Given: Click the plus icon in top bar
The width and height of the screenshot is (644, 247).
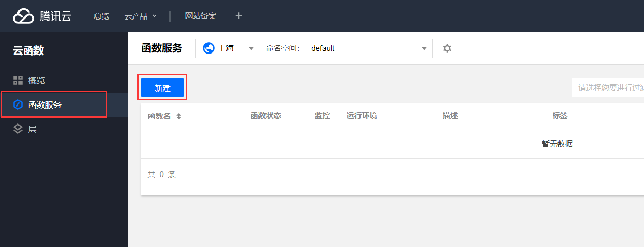Looking at the screenshot, I should tap(238, 16).
